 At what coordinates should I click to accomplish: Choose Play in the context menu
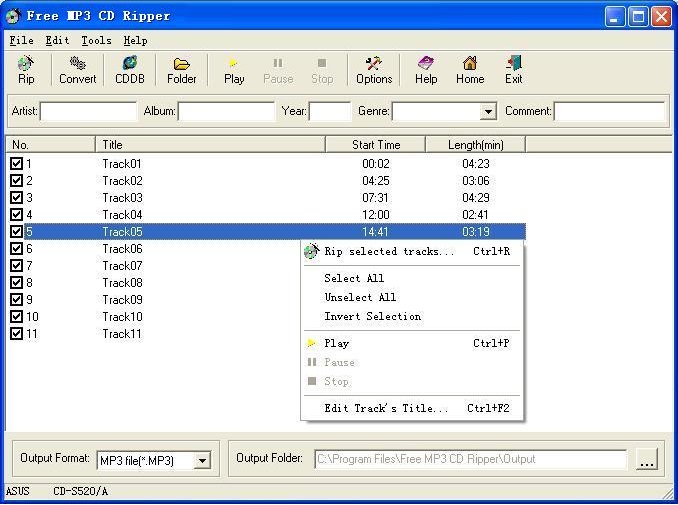tap(412, 343)
